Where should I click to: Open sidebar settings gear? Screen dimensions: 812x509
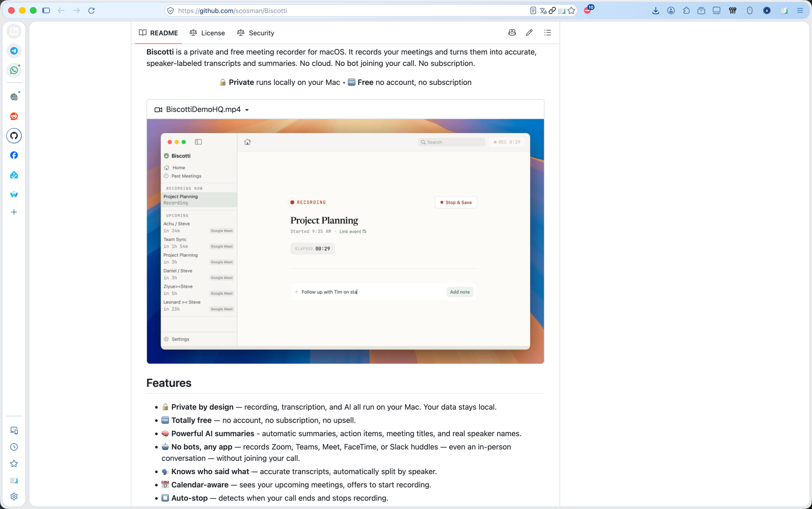coord(14,497)
